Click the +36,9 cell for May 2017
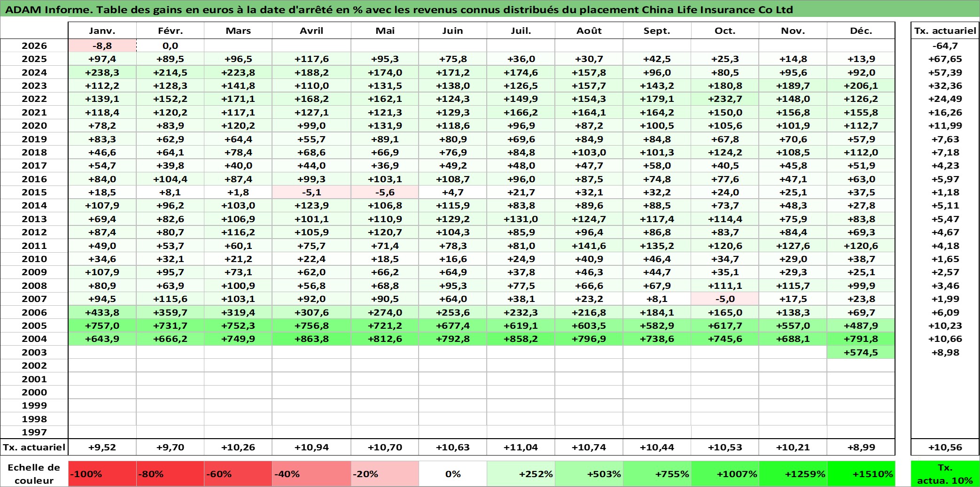The height and width of the screenshot is (487, 980). pyautogui.click(x=385, y=165)
